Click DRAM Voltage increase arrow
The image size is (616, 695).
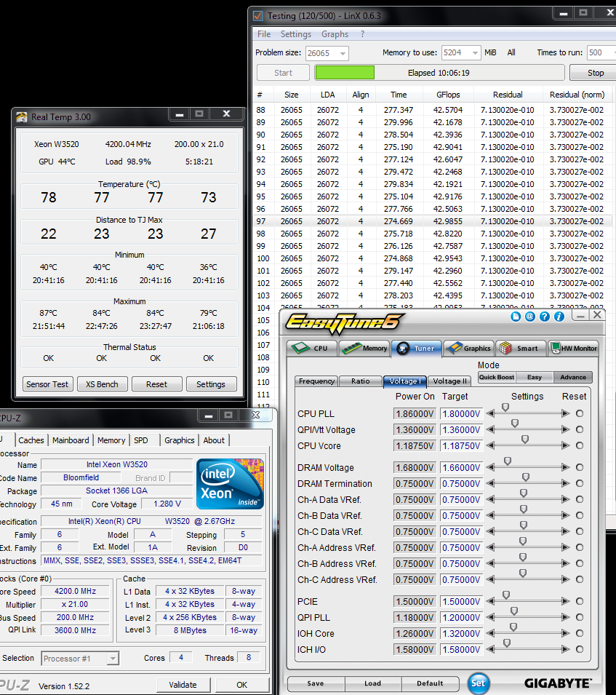coord(566,467)
